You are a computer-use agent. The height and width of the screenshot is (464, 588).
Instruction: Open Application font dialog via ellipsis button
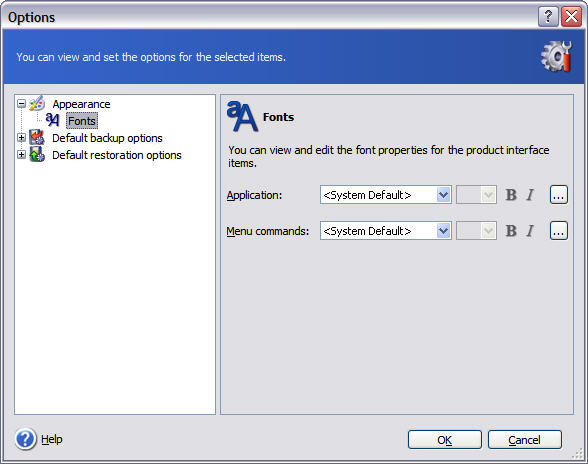(x=559, y=195)
